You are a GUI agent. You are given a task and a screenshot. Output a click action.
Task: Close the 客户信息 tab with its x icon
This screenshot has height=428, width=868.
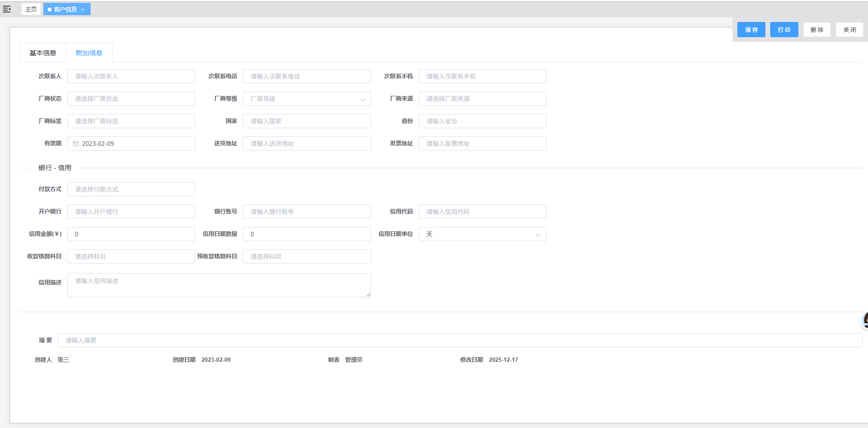click(83, 10)
